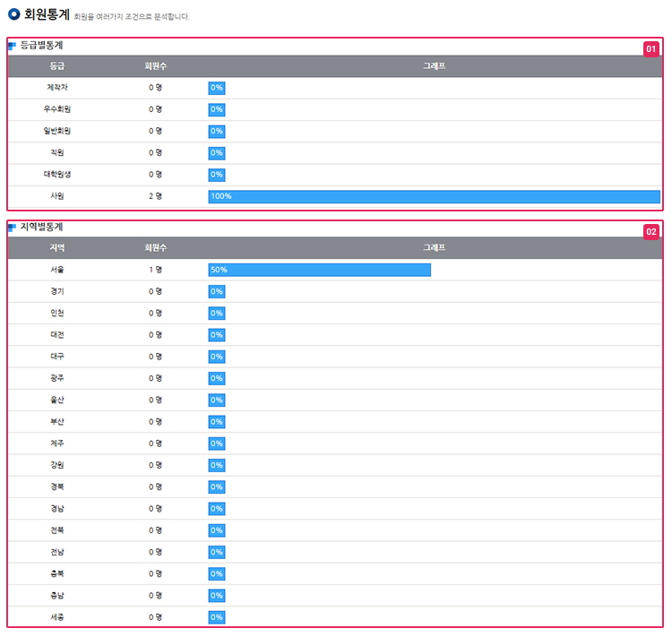Viewport: 672px width, 637px height.
Task: Select the 경남 region label
Action: coord(57,509)
